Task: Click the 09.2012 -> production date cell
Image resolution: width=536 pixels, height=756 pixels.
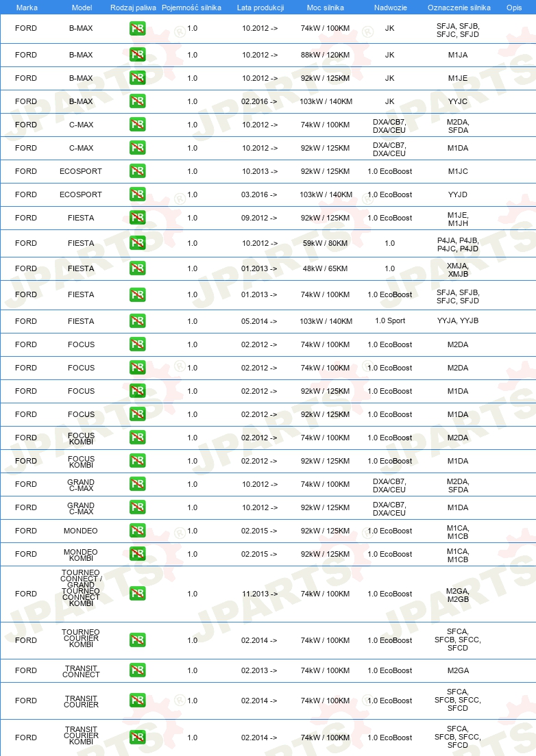Action: tap(260, 218)
